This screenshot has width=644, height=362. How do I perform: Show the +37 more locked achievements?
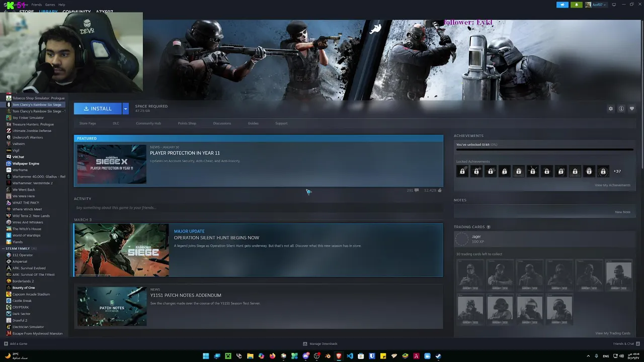point(617,171)
